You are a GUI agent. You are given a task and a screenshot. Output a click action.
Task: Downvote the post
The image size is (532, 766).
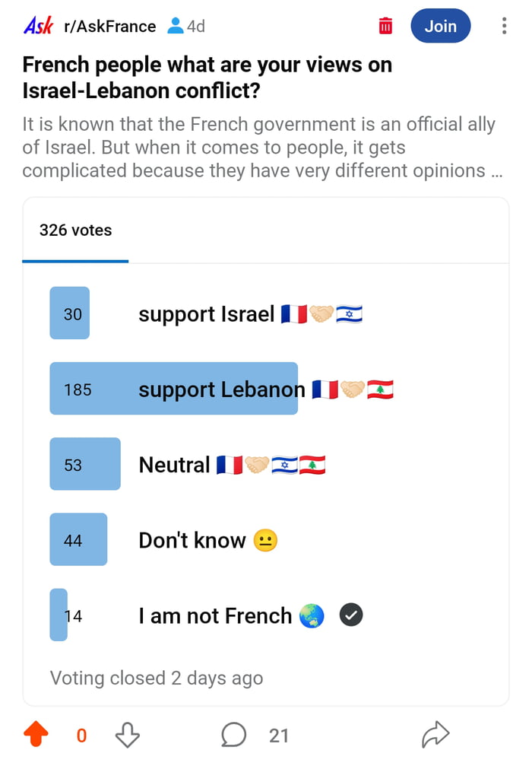tap(127, 734)
